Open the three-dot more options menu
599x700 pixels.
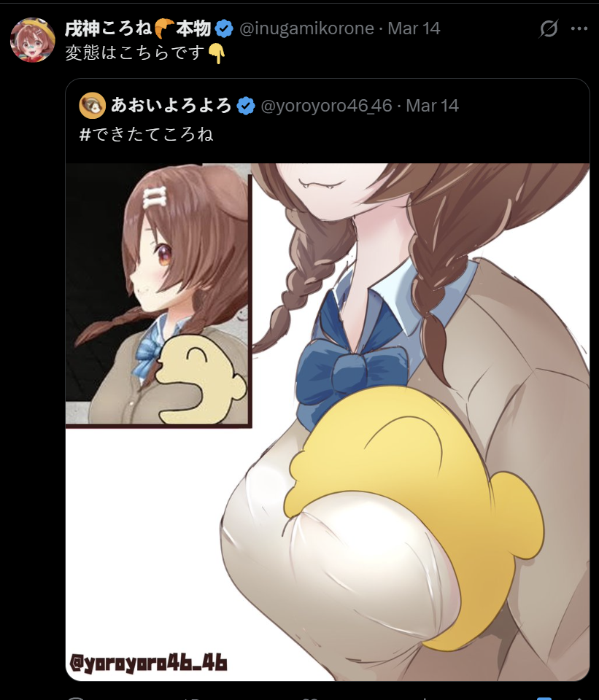pyautogui.click(x=579, y=29)
